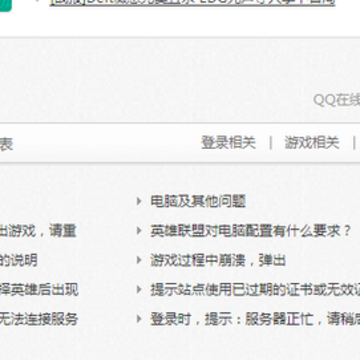Click arrow beside 英雄联盟对电脑配置有什么要求
The image size is (360, 360).
pyautogui.click(x=139, y=231)
